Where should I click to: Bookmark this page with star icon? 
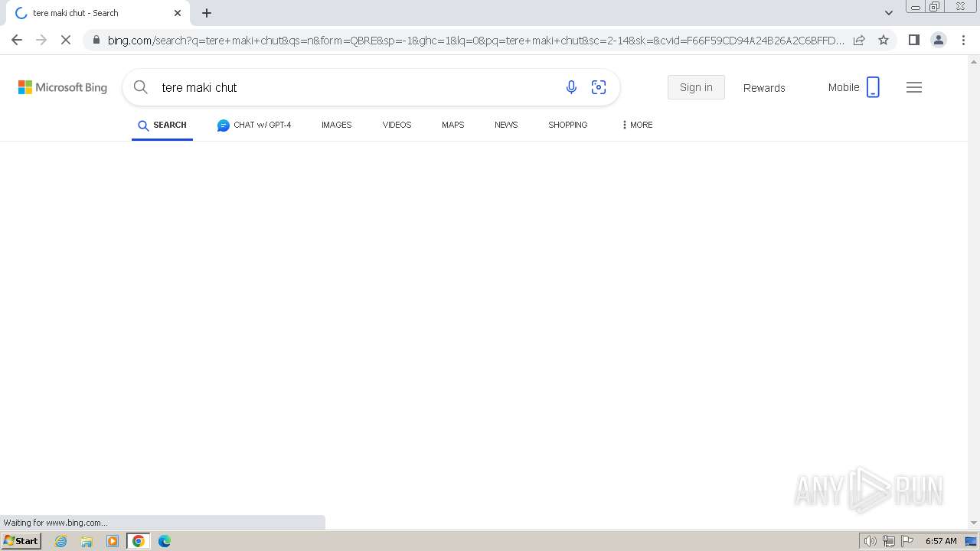tap(884, 40)
